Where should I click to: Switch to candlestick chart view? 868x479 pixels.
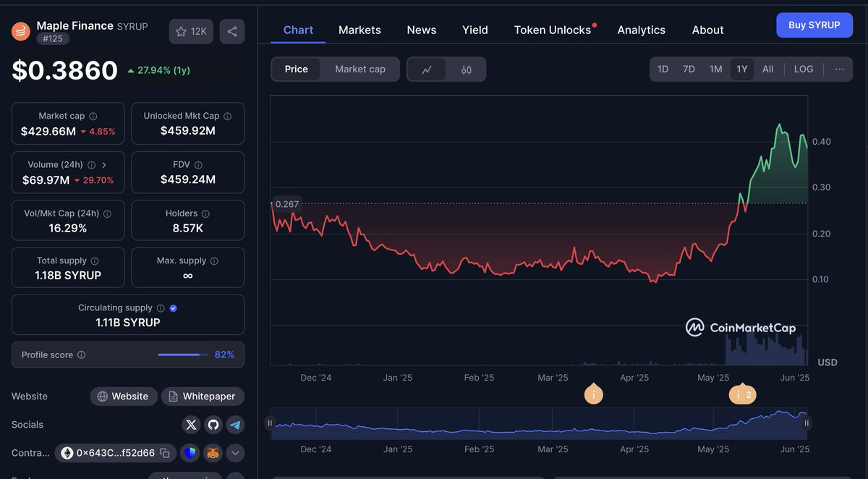[x=466, y=69]
